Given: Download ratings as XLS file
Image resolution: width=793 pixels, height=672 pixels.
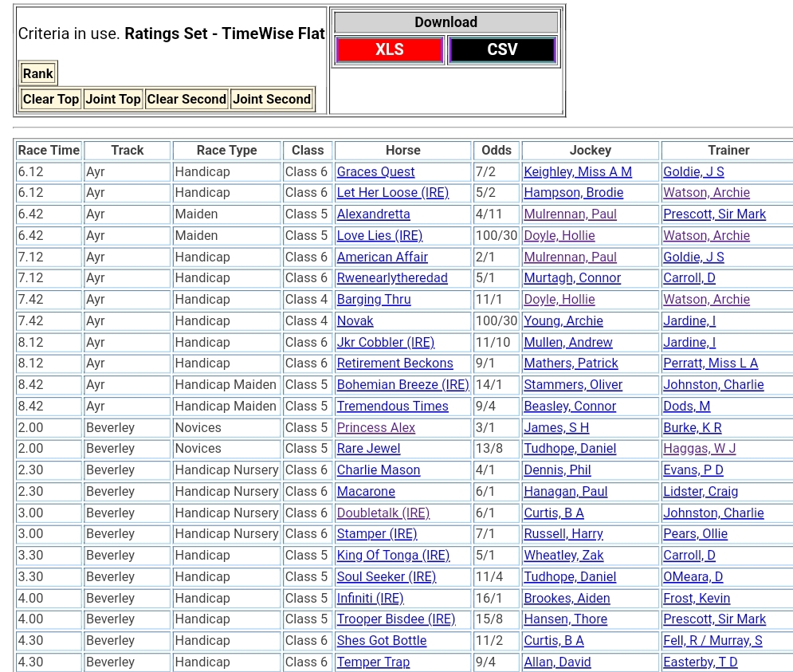Looking at the screenshot, I should click(x=389, y=49).
